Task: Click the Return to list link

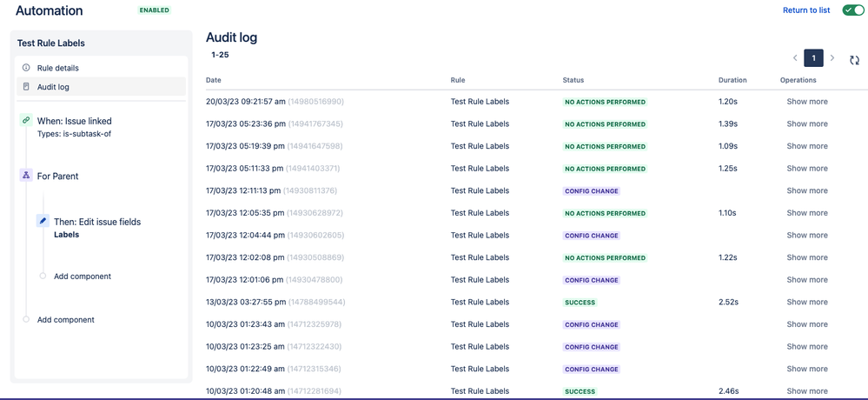Action: pos(806,10)
